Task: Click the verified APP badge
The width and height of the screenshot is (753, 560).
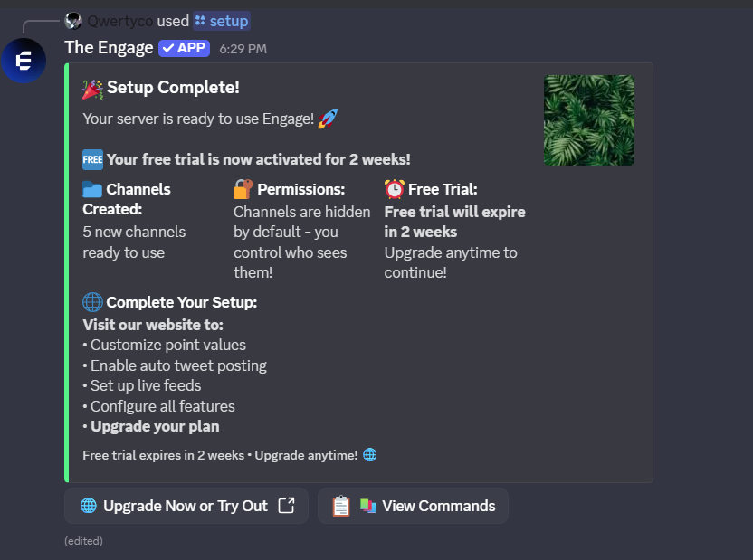Action: tap(184, 48)
